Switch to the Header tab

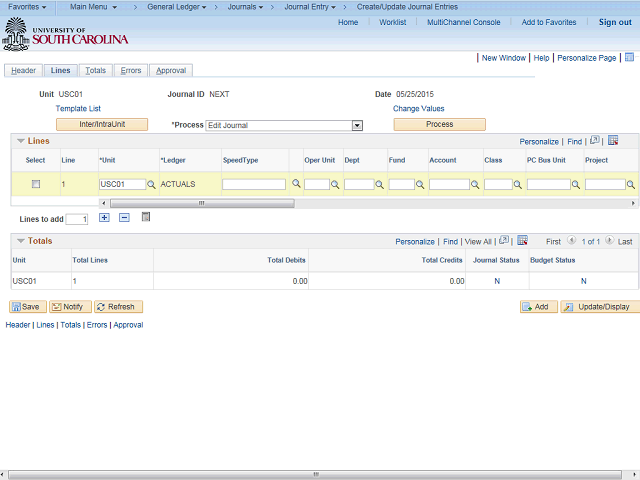(x=23, y=71)
